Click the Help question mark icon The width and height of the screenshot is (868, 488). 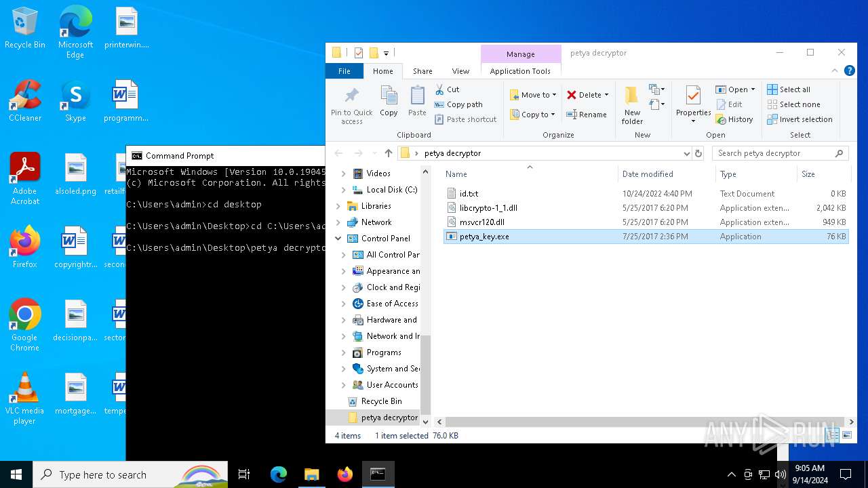(850, 70)
